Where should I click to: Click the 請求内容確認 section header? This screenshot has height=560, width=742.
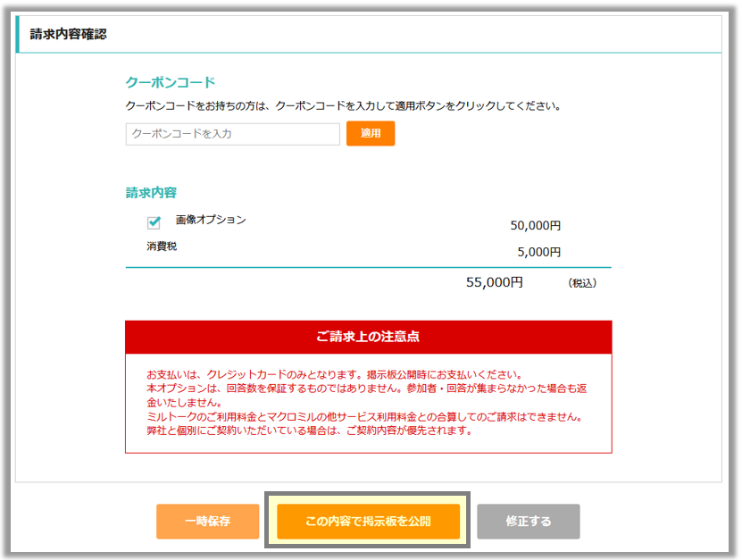pyautogui.click(x=68, y=35)
